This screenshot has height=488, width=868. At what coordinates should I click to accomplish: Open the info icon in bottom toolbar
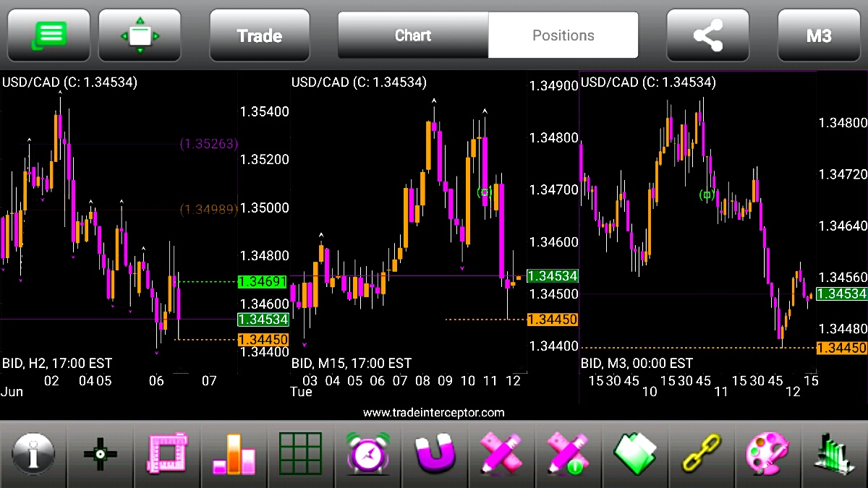(x=33, y=455)
